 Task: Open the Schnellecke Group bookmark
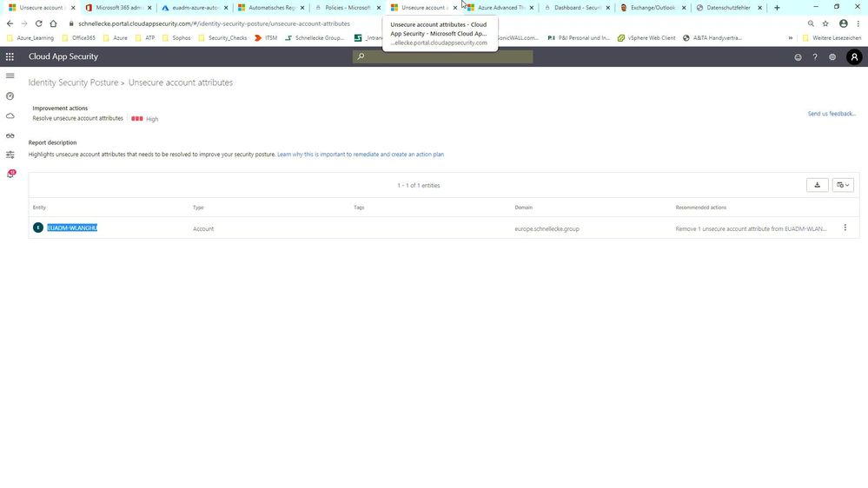click(315, 38)
